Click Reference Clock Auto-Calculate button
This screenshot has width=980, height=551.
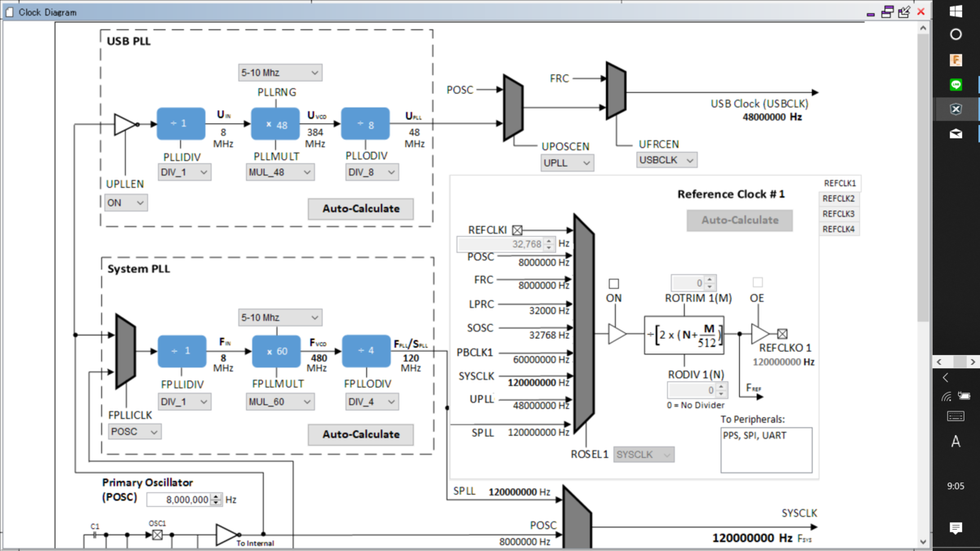(740, 220)
